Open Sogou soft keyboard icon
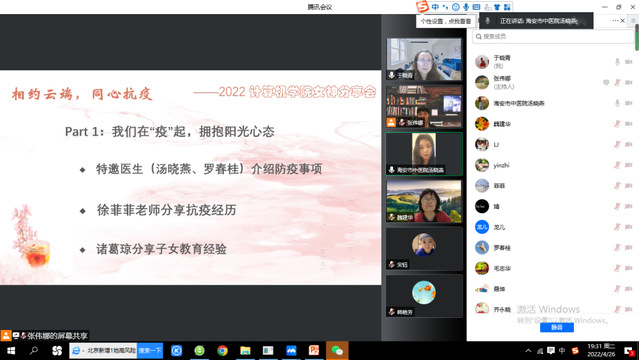This screenshot has width=639, height=360. 476,7
